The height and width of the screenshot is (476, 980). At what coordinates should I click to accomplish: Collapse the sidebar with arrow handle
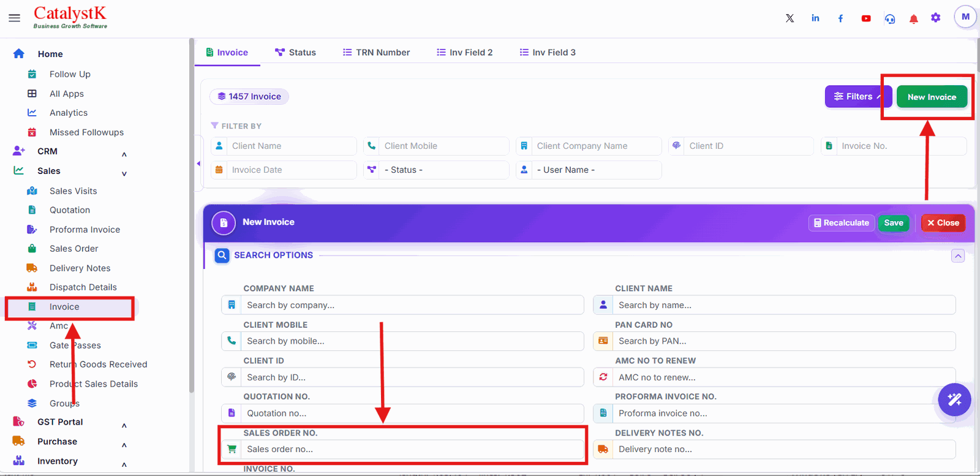tap(198, 164)
